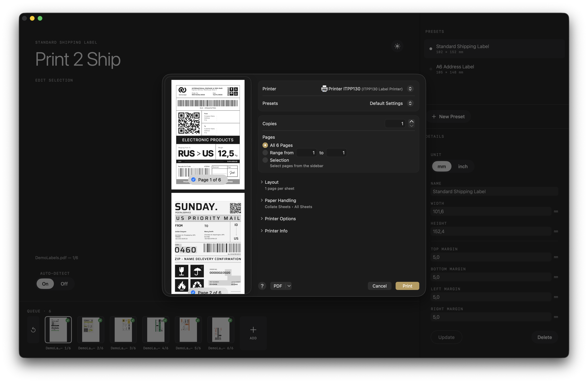
Task: Turn auto-detect Off
Action: pos(64,284)
